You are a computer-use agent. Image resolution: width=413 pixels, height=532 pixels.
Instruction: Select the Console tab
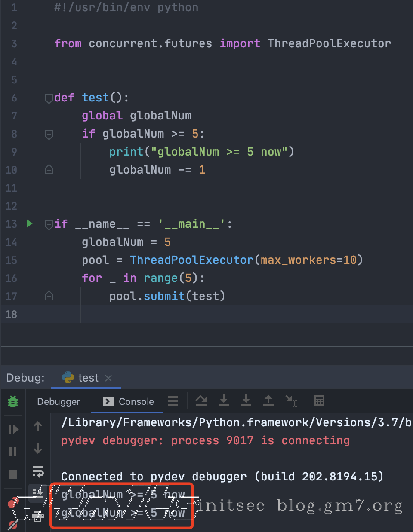click(x=129, y=401)
